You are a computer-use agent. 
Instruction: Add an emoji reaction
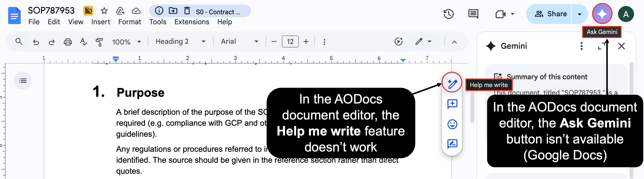coord(452,124)
